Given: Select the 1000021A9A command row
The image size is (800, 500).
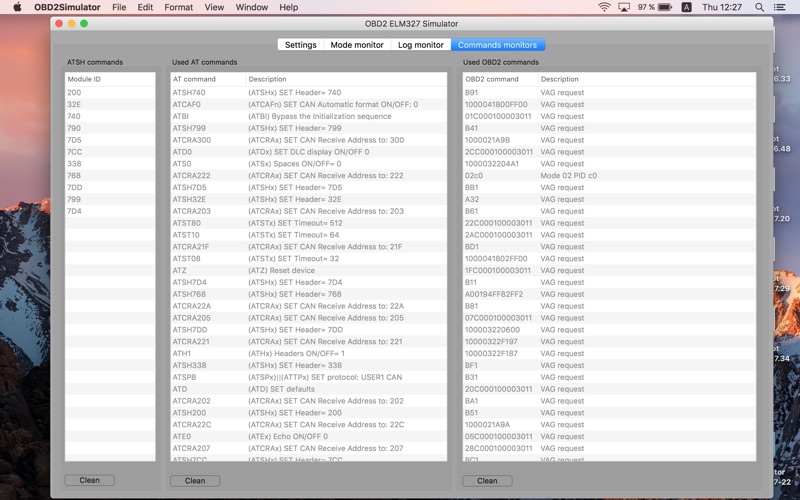Looking at the screenshot, I should pyautogui.click(x=609, y=424).
